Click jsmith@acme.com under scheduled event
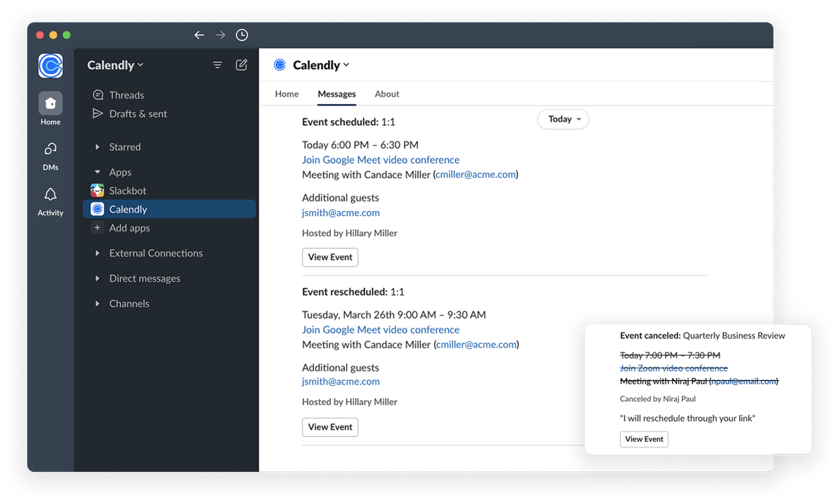Screen dimensions: 839x504 (341, 213)
